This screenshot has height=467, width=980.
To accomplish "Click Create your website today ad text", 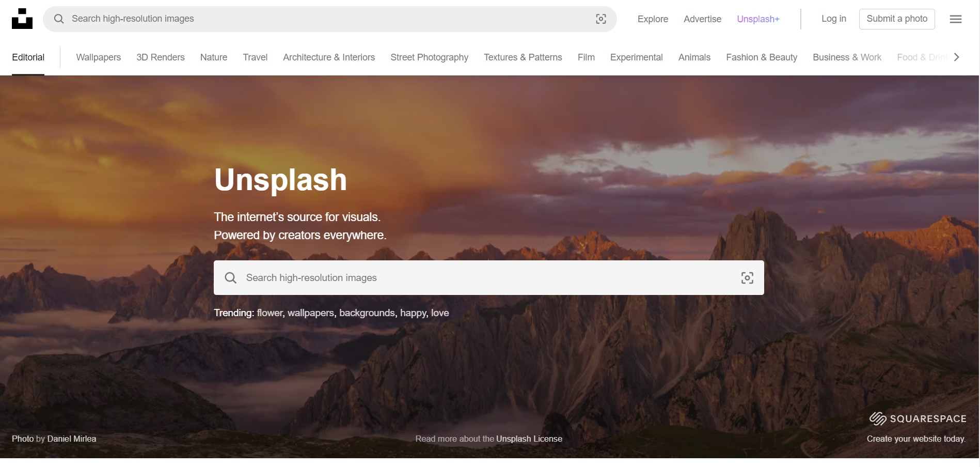I will 916,439.
